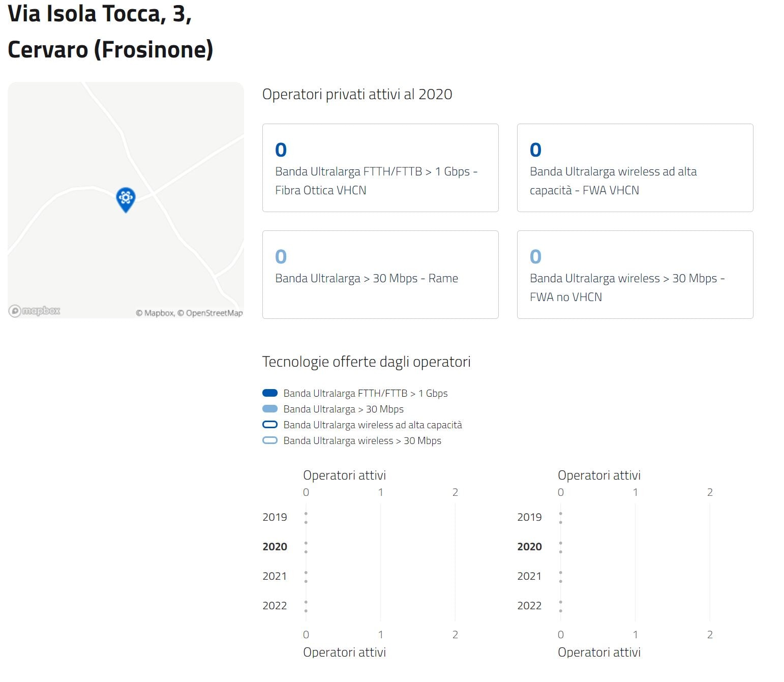Viewport: 784px width, 682px height.
Task: Select the wireless alta capacità FWA VHCN card
Action: (635, 168)
